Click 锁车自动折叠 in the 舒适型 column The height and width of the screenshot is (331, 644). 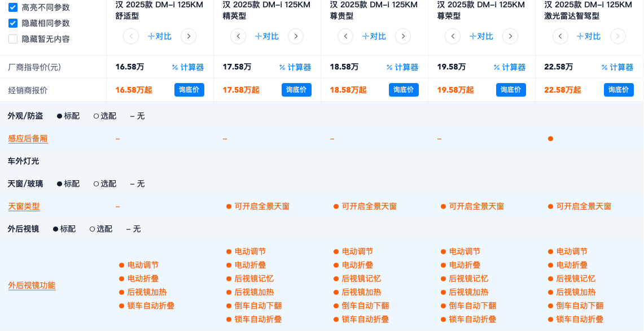(x=151, y=306)
